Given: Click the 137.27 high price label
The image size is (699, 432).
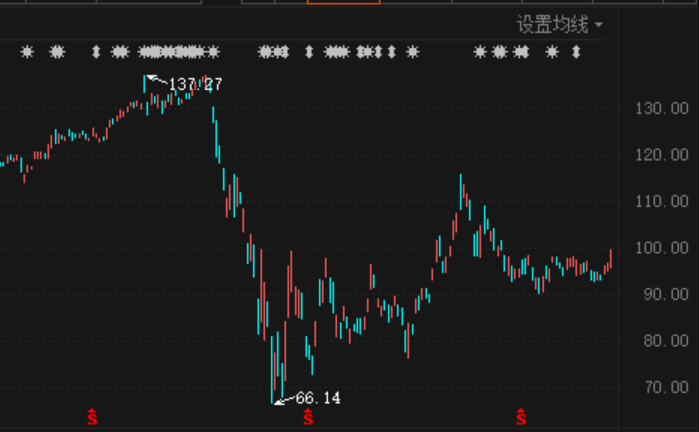Looking at the screenshot, I should coord(195,84).
